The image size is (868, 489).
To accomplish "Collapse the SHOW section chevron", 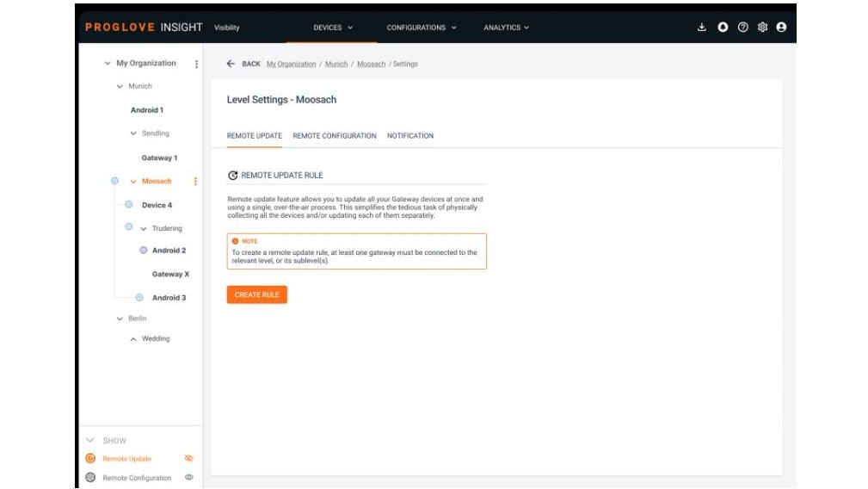I will [90, 441].
